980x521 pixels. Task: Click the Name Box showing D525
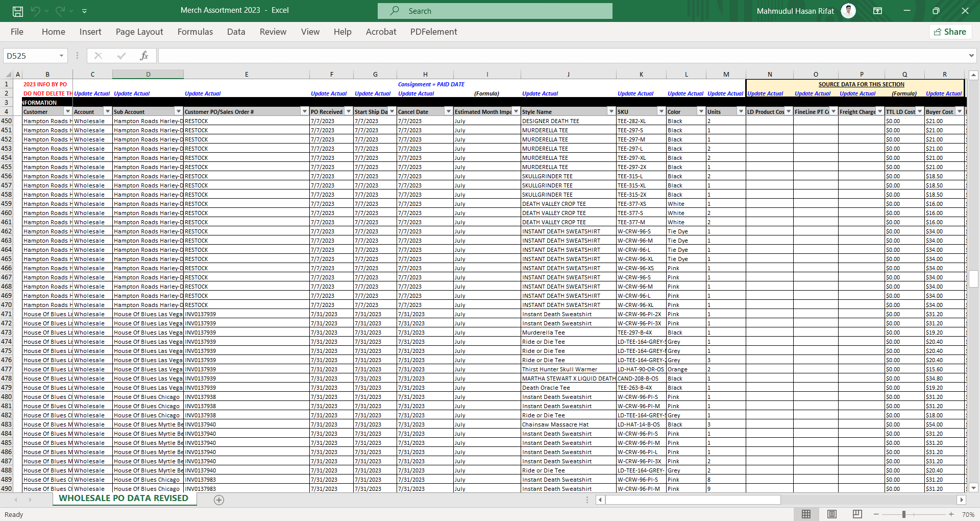pos(31,56)
